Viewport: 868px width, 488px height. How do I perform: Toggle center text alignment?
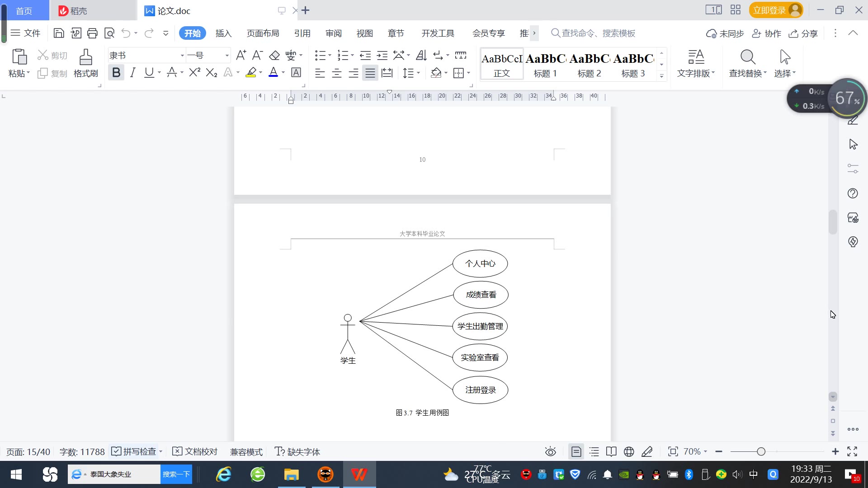(337, 73)
